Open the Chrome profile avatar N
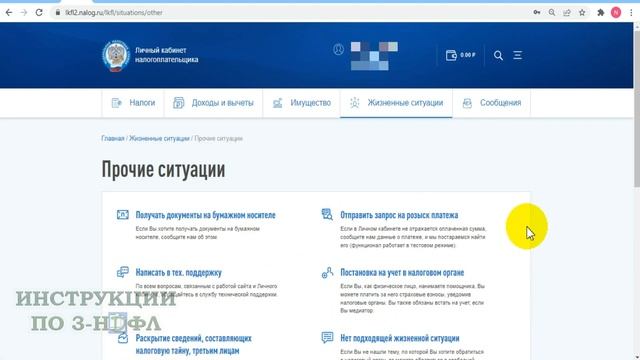640x360 pixels. [616, 13]
